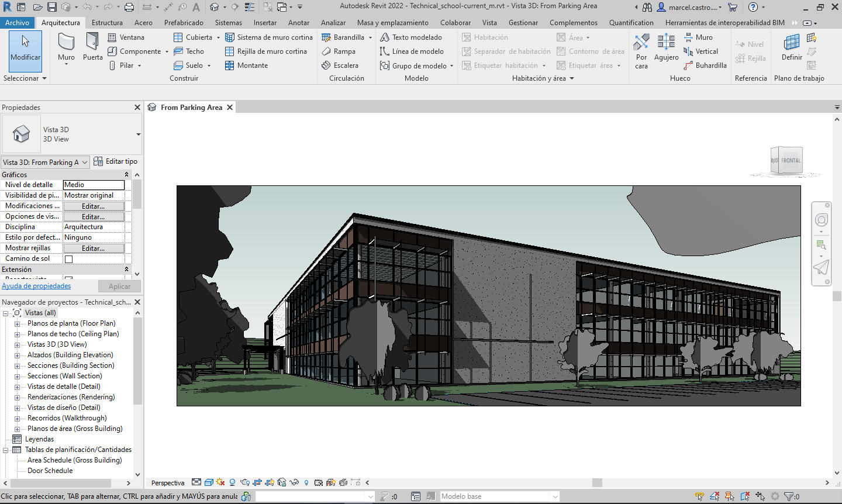Select the Buhardilla dormer opening tool

[x=705, y=65]
